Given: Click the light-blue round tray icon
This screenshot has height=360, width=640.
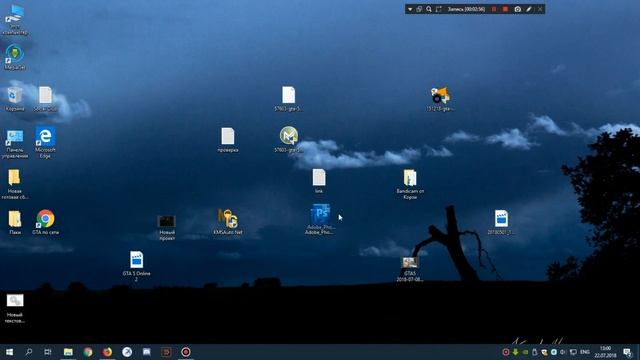Looking at the screenshot, I should (554, 352).
